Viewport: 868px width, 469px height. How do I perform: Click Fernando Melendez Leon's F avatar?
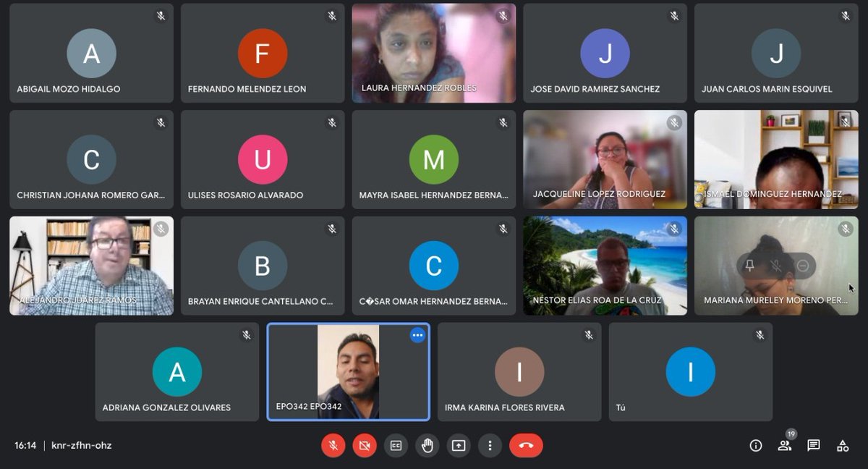click(263, 54)
